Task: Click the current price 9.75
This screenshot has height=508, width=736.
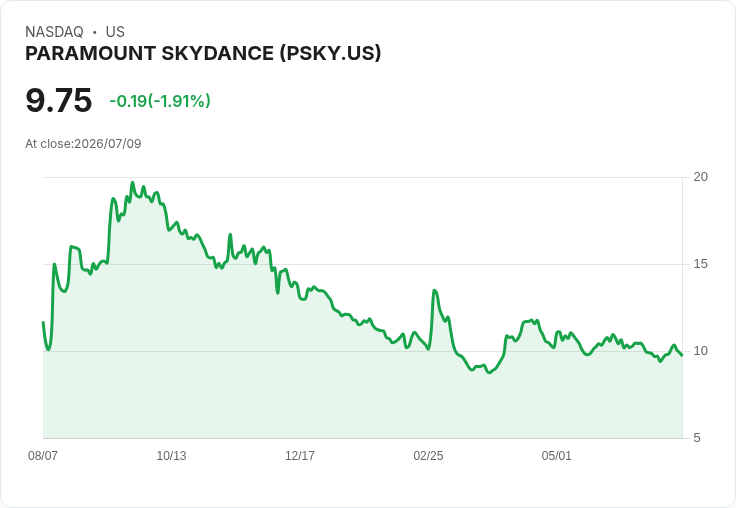Action: point(59,100)
